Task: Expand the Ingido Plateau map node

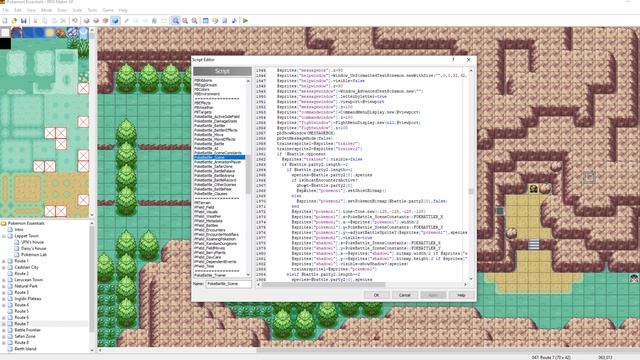Action: pos(4,299)
